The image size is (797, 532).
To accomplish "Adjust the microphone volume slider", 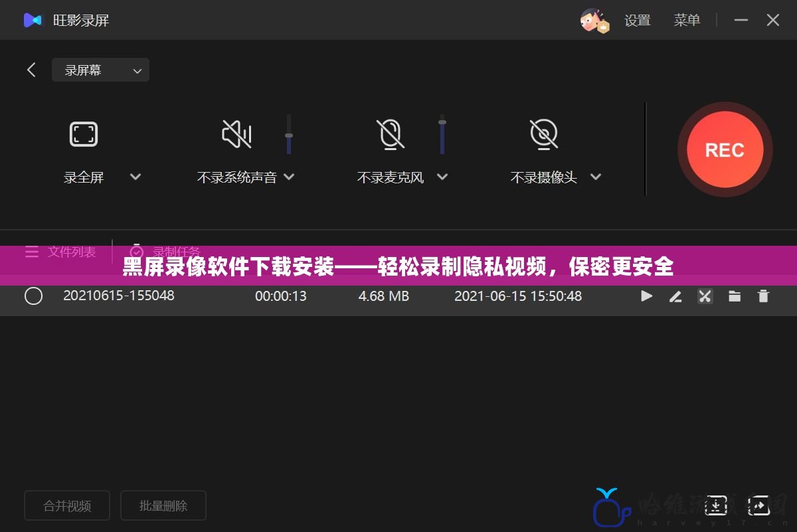I will tap(442, 134).
